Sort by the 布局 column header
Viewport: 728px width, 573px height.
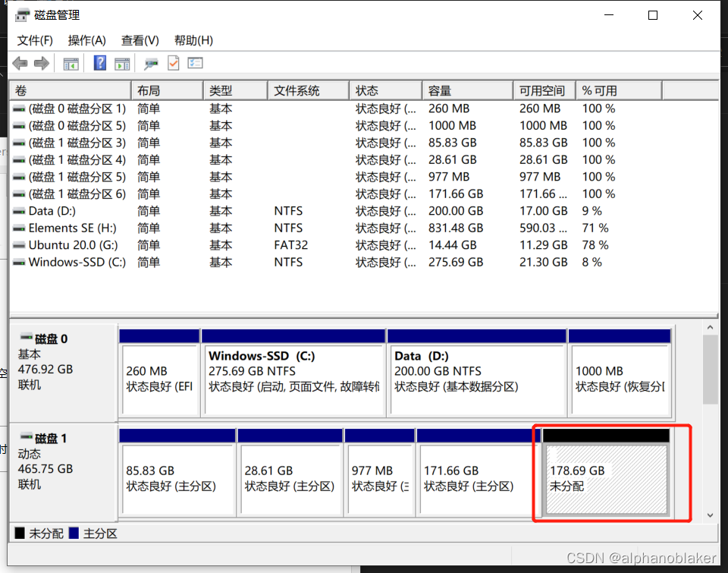tap(167, 90)
